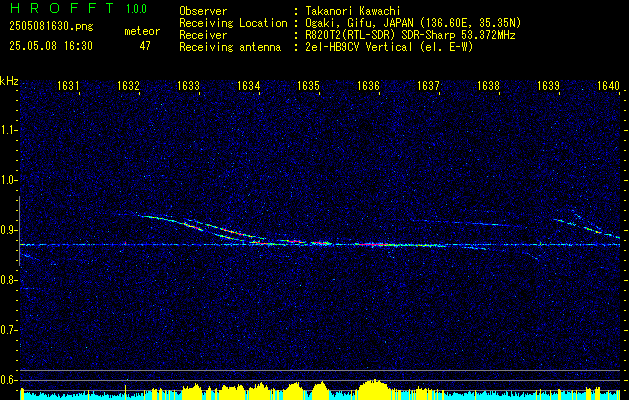Click the 0.8 kHz frequency label
629x400 pixels.
click(7, 280)
